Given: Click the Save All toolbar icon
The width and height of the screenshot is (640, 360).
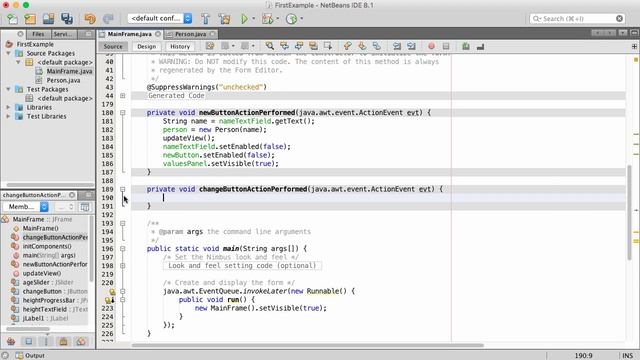Looking at the screenshot, I should pos(67,19).
